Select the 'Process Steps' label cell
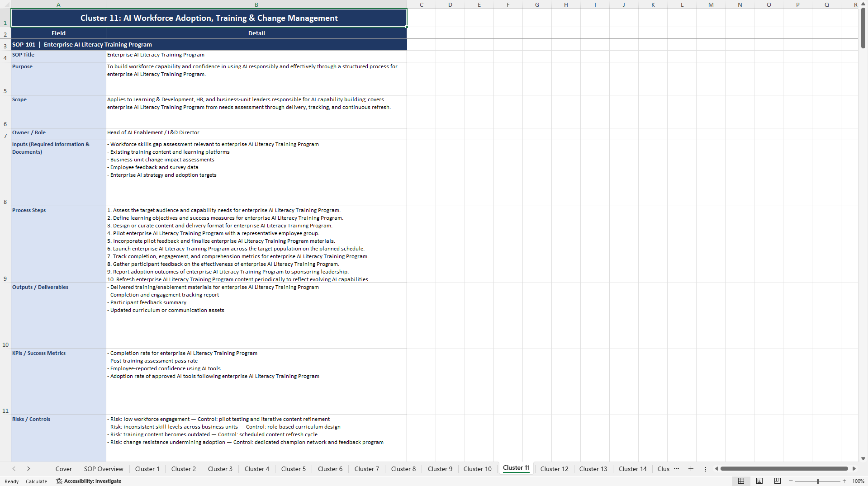868x486 pixels. coord(58,245)
